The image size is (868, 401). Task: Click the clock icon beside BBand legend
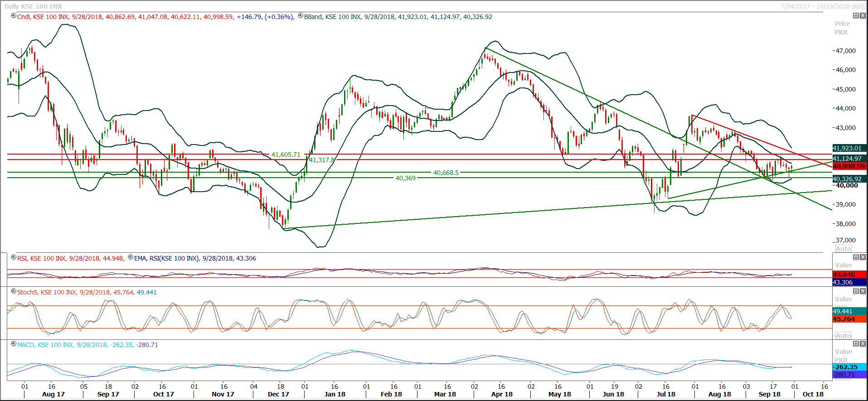[x=301, y=16]
